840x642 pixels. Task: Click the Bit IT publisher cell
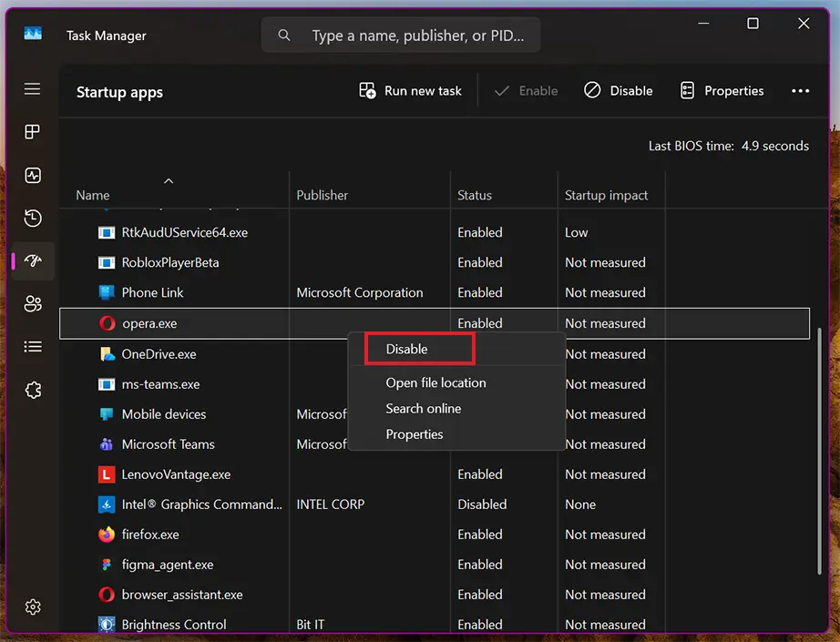[x=310, y=625]
